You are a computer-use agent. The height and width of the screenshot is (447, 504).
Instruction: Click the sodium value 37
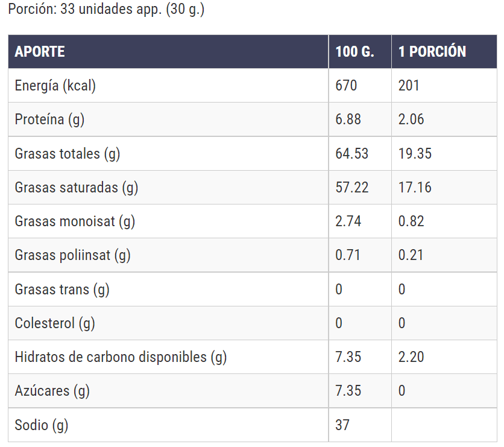[342, 425]
